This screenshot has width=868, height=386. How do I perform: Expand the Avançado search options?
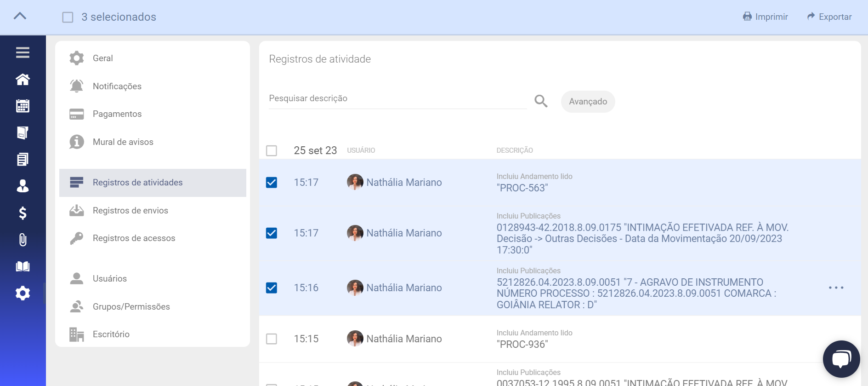pyautogui.click(x=588, y=102)
